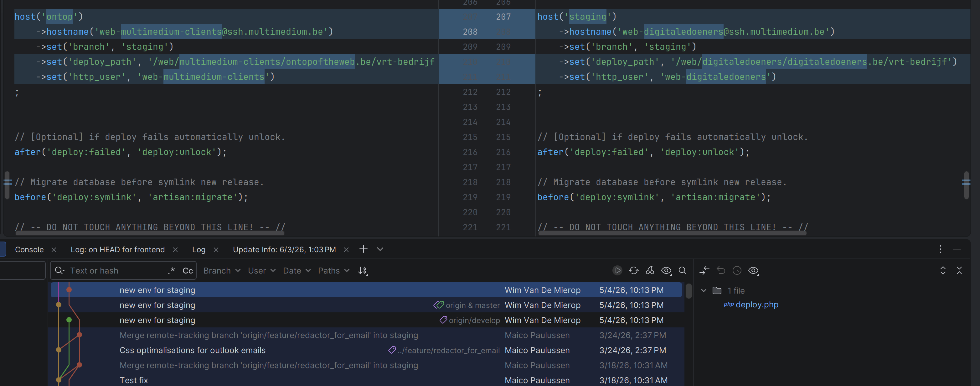980x386 pixels.
Task: Select merge commit dated 3/18/26, 10:31 AM
Action: point(366,365)
